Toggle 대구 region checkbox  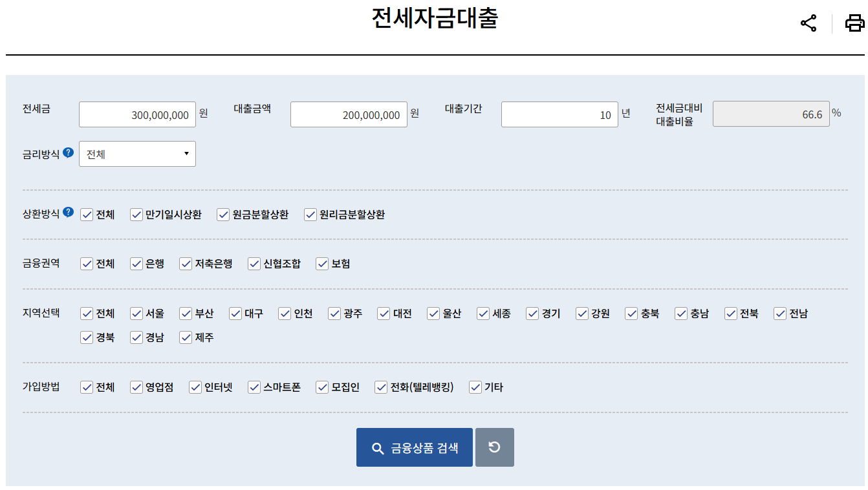235,314
